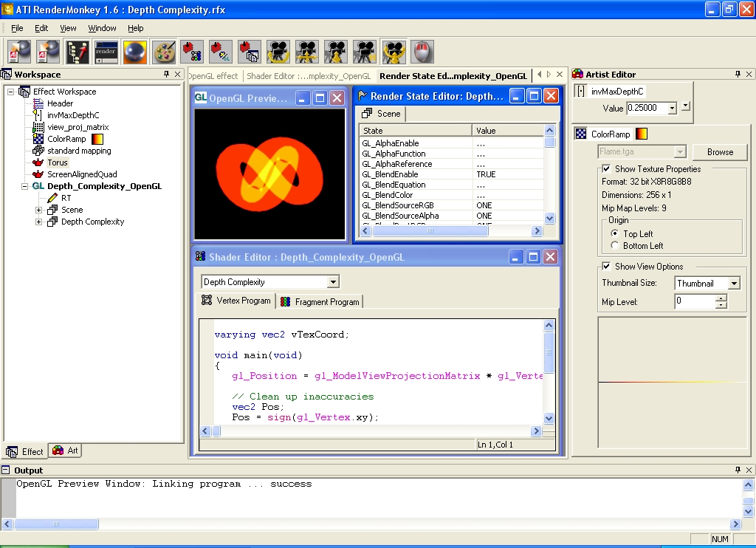Switch to the Art tab in Workspace
Image resolution: width=756 pixels, height=548 pixels.
coord(65,451)
